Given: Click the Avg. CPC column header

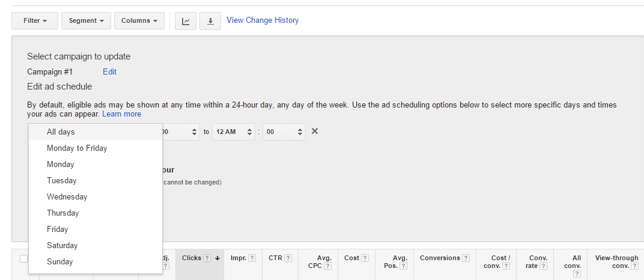Looking at the screenshot, I should pyautogui.click(x=320, y=261).
